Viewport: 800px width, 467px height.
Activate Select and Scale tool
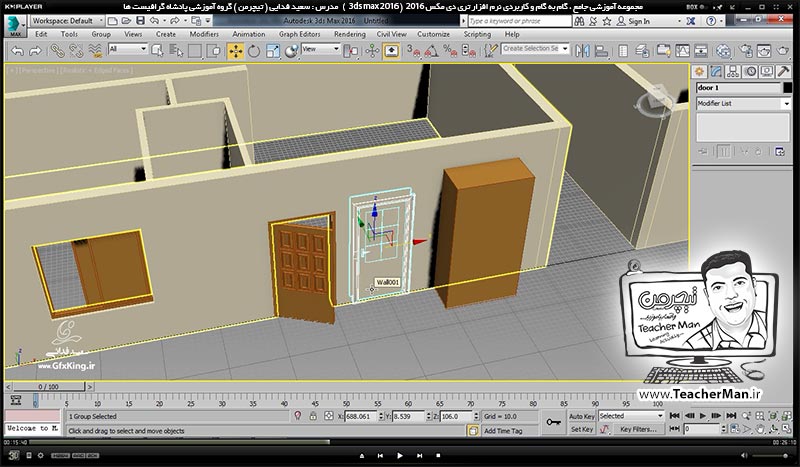tap(272, 51)
